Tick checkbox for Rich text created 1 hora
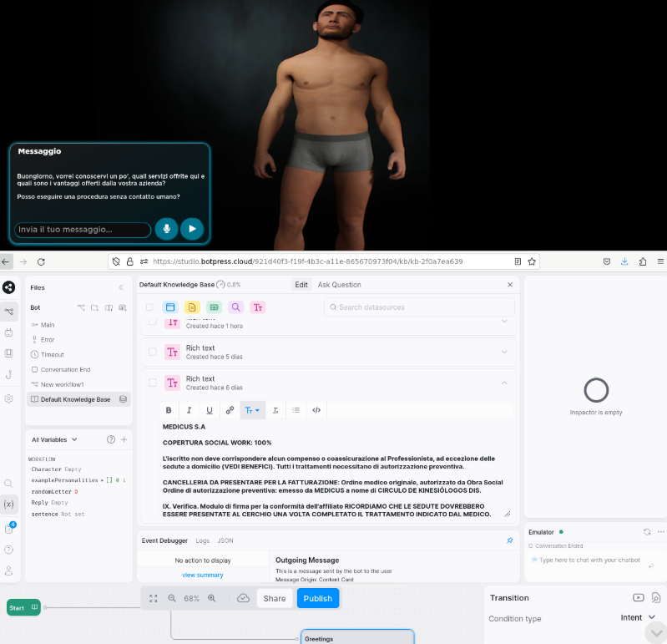Image resolution: width=667 pixels, height=644 pixels. point(152,322)
